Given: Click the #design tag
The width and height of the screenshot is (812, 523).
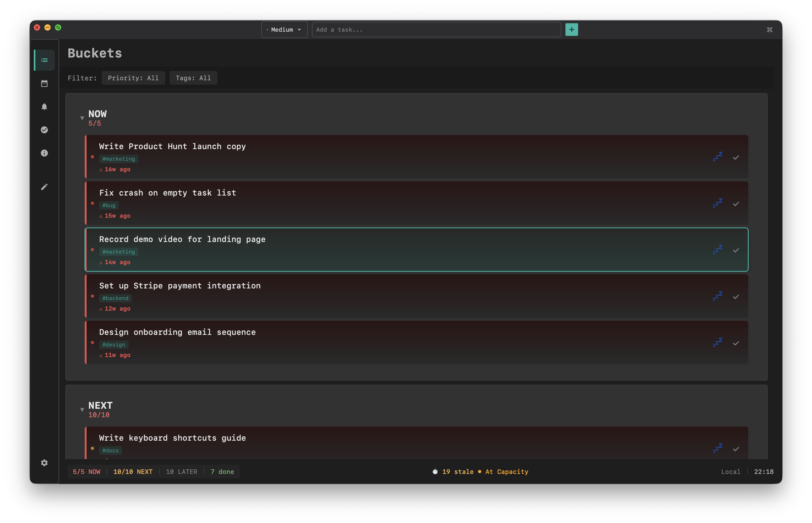Looking at the screenshot, I should (x=114, y=344).
